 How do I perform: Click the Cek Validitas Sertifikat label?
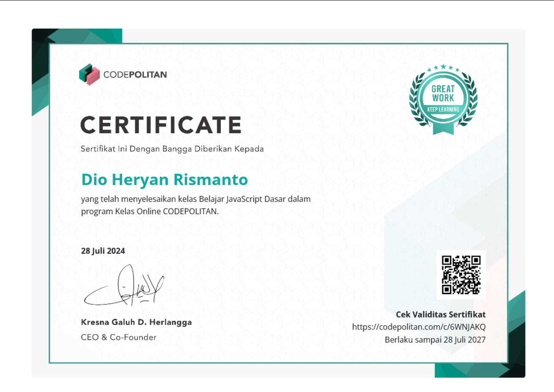pos(440,314)
